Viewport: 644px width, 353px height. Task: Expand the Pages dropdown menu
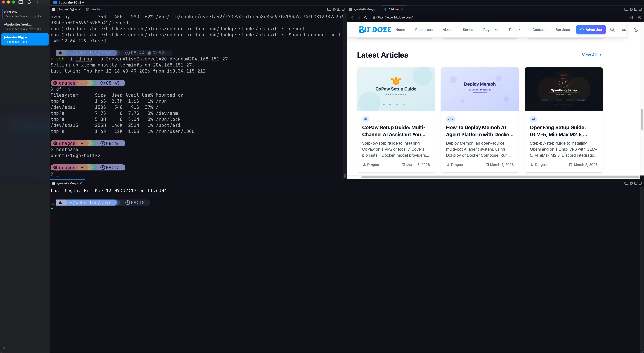pyautogui.click(x=490, y=30)
